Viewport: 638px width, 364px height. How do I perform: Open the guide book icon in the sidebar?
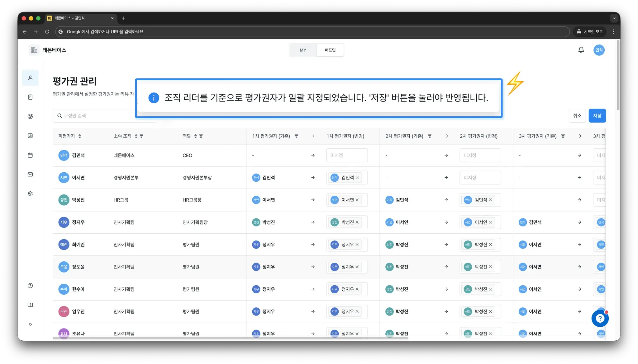[x=30, y=305]
